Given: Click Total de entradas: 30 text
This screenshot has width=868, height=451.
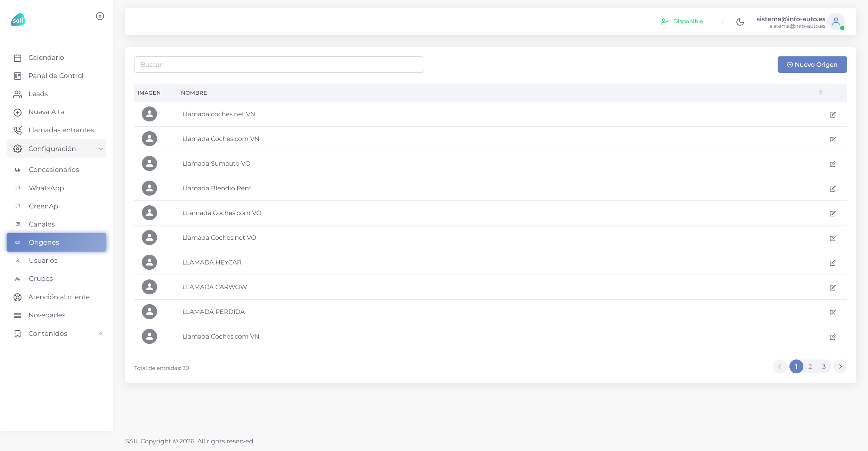Looking at the screenshot, I should pyautogui.click(x=162, y=368).
